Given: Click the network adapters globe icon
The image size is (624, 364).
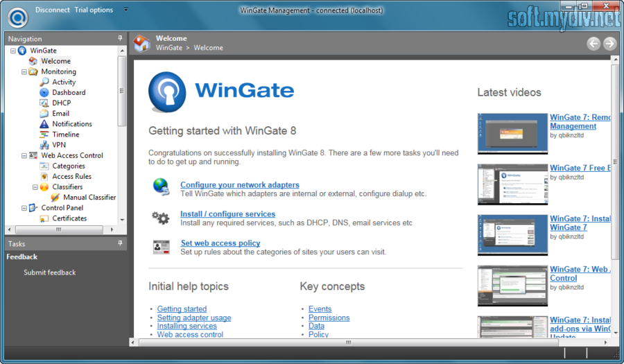Looking at the screenshot, I should click(162, 187).
